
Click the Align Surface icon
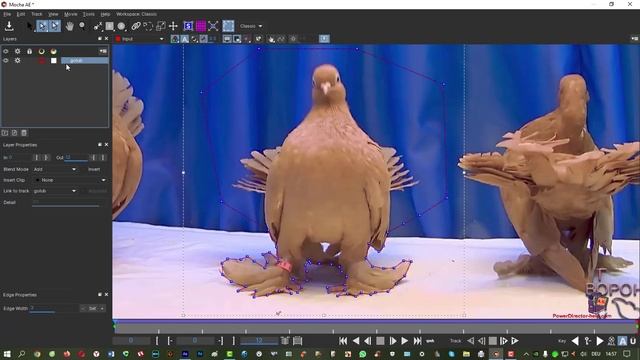tap(213, 26)
